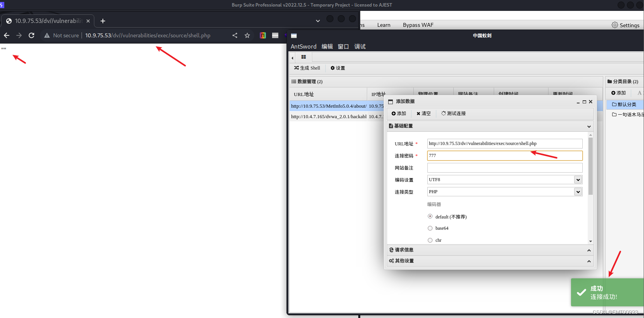Click the 连接密码 password field
The height and width of the screenshot is (318, 644).
pos(505,156)
